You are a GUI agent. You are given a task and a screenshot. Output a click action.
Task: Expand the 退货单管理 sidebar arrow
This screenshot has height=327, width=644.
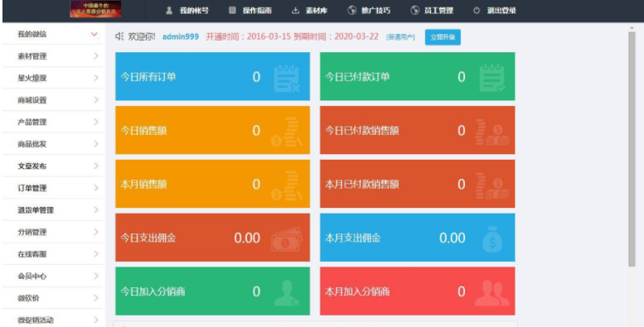point(95,210)
